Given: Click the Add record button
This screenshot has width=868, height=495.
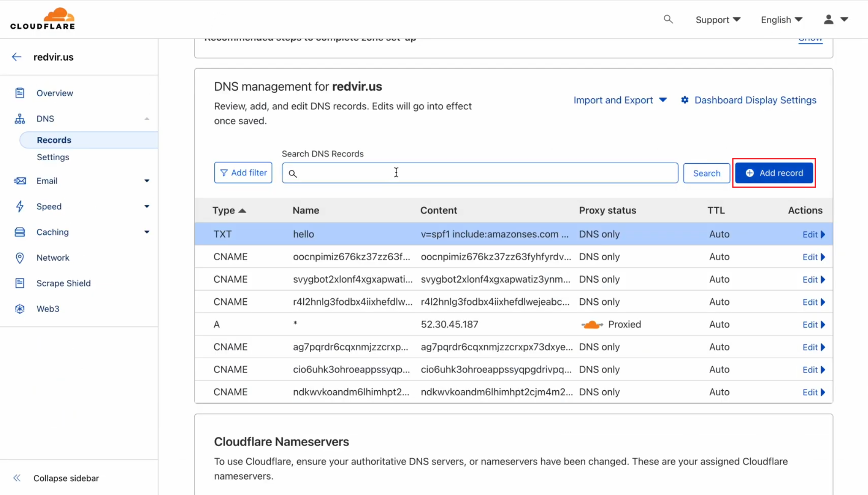Looking at the screenshot, I should pos(774,173).
